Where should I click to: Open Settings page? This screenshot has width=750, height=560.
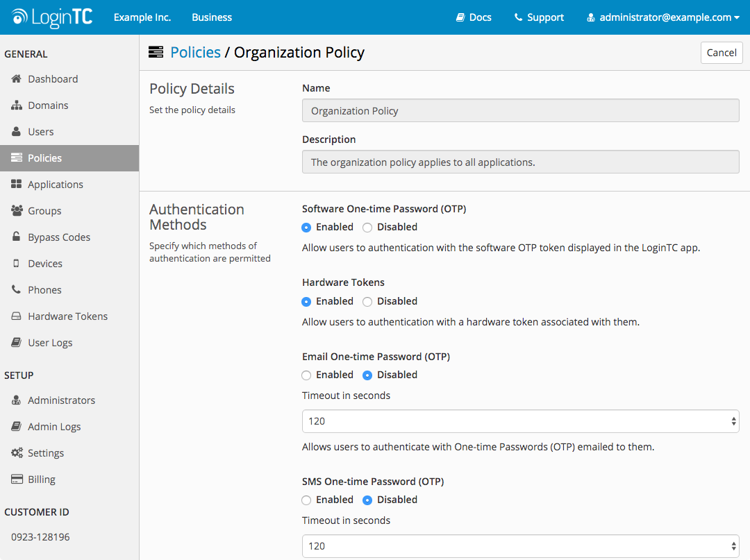(x=69, y=452)
